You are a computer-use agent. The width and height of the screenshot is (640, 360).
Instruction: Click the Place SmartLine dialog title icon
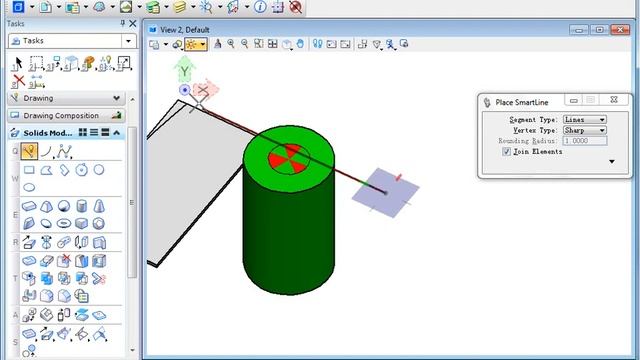click(x=487, y=102)
